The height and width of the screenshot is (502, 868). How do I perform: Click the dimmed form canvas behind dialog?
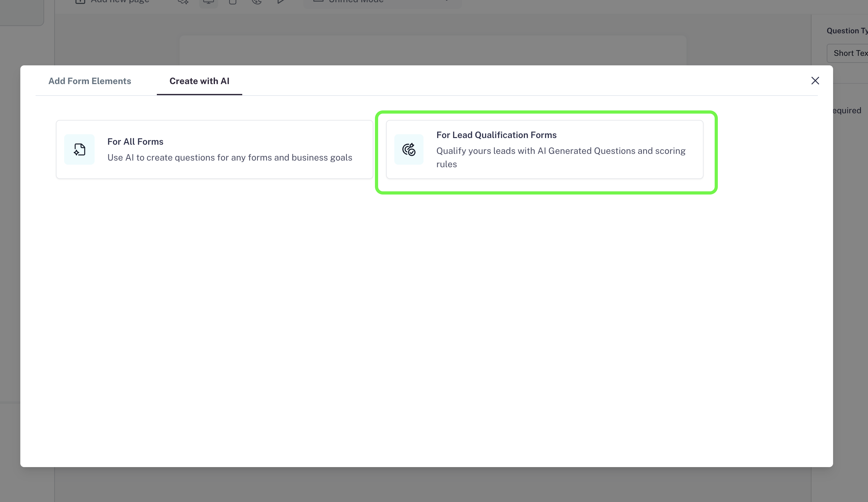tap(433, 50)
